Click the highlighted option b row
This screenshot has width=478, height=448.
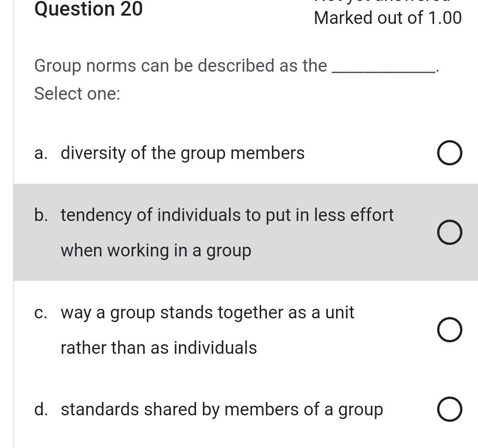click(239, 232)
